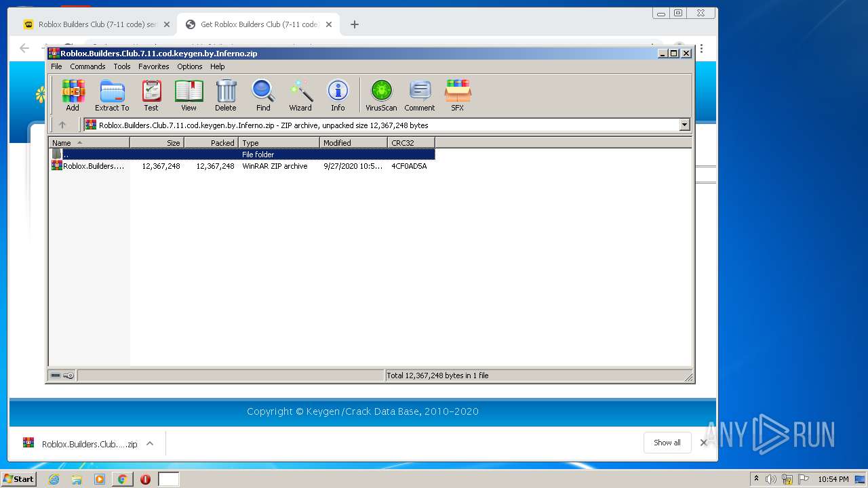Dismiss the Chrome downloads bar

[x=703, y=443]
